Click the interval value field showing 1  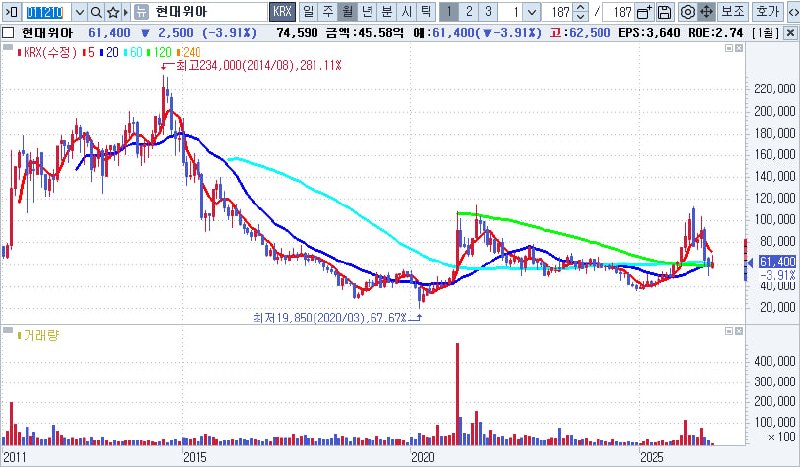click(x=512, y=12)
